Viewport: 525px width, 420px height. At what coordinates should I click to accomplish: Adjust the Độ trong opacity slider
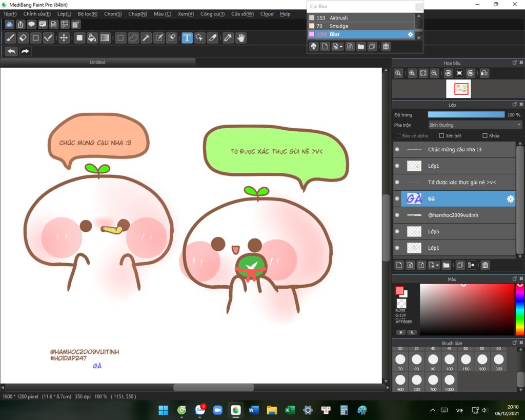pyautogui.click(x=466, y=114)
